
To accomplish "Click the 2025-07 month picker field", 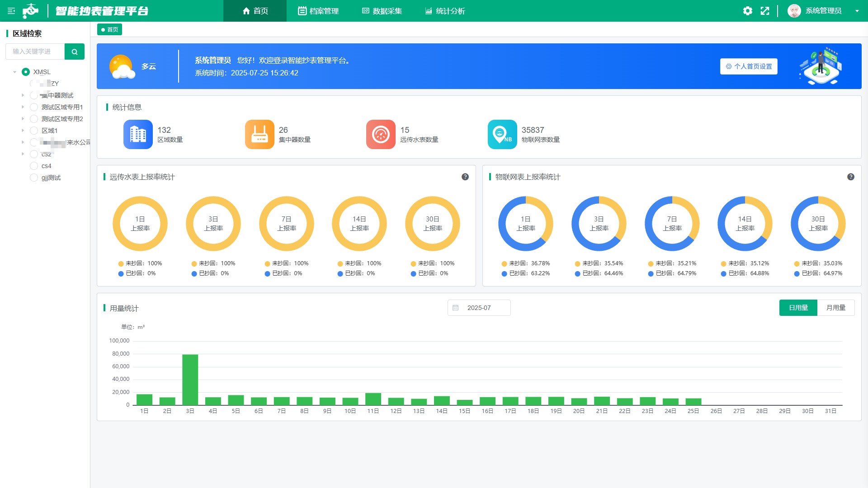I will [x=479, y=308].
